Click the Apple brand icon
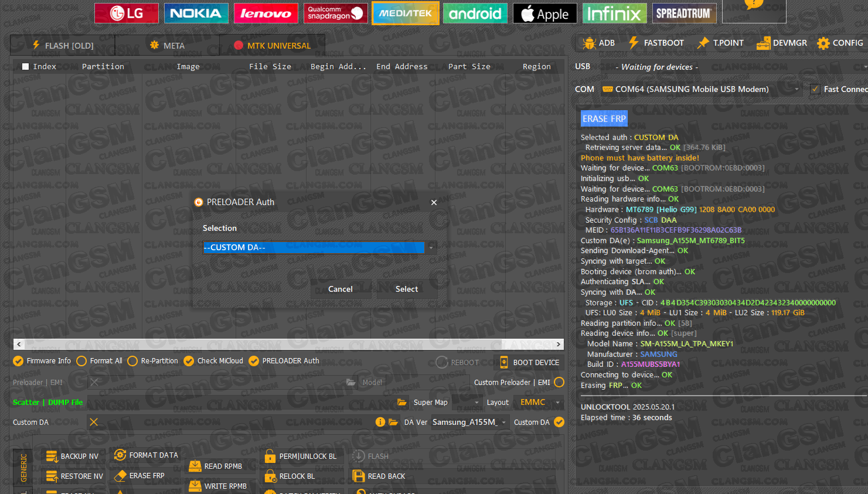Screen dimensions: 868x494 [544, 13]
